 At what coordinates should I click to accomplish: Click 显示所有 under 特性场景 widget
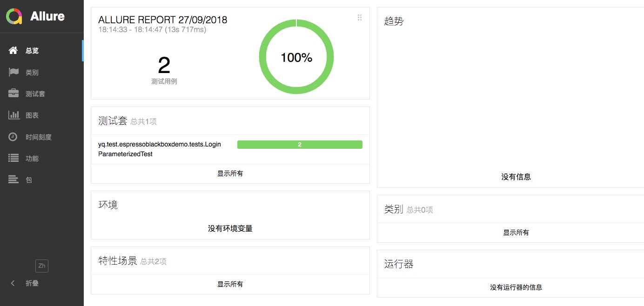230,284
